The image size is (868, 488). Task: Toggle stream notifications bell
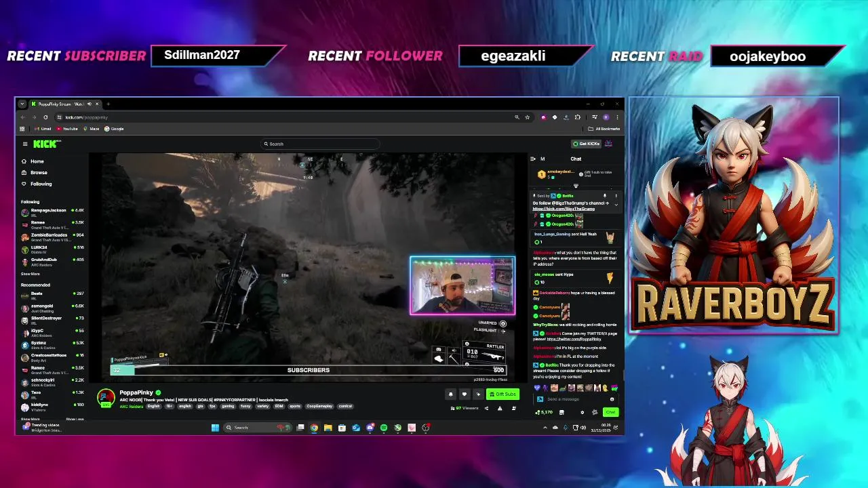pyautogui.click(x=450, y=394)
